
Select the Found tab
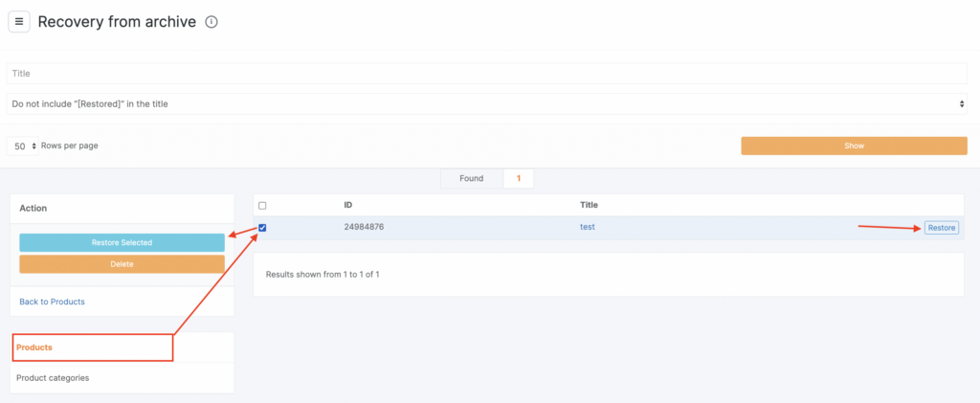pos(471,178)
